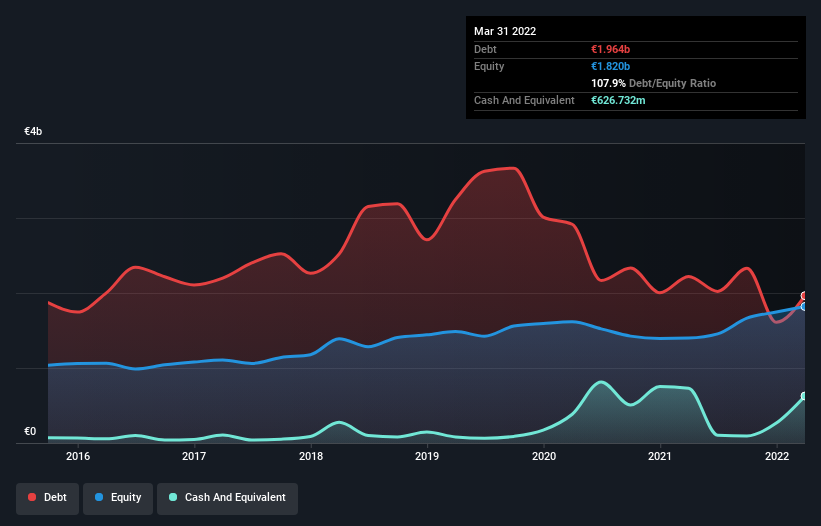Select the blue Equity endpoint marker
Viewport: 821px width, 526px height.
804,307
